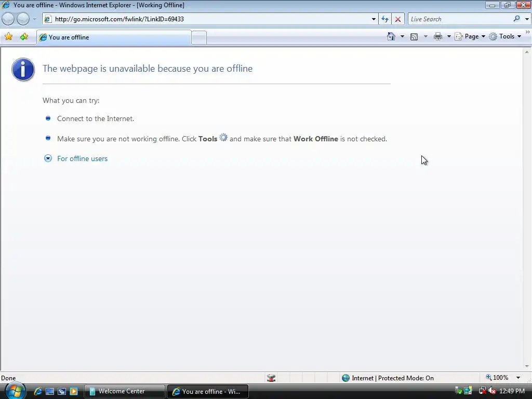Click Switch between windows Quick Launch icon
532x399 pixels.
coord(62,391)
